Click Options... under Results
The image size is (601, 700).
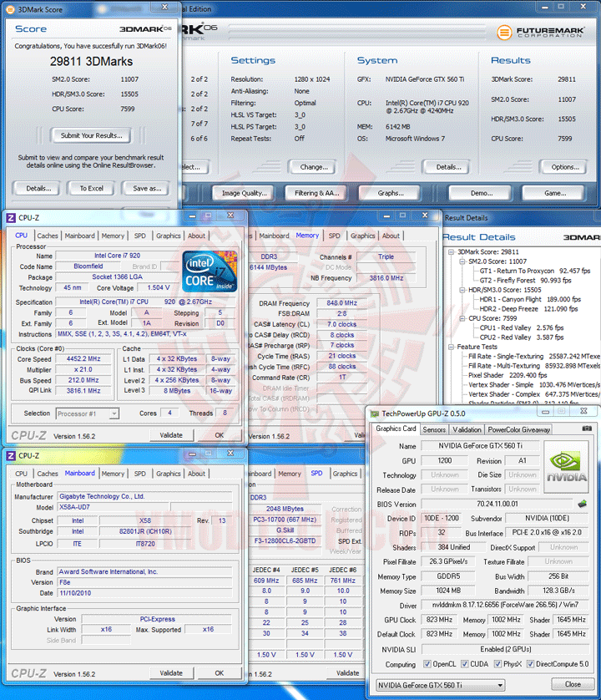pyautogui.click(x=565, y=167)
